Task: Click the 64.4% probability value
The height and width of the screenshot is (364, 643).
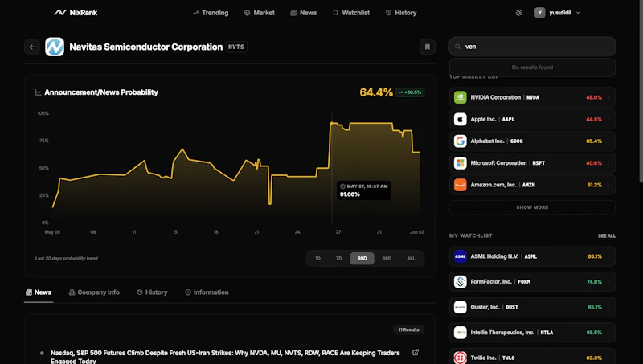Action: tap(376, 92)
